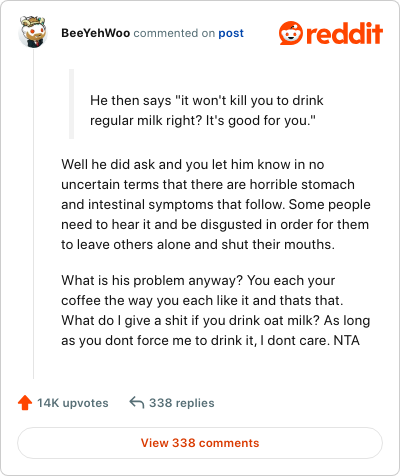Click the reply arrow icon
Viewport: 400px width, 476px height.
(137, 402)
